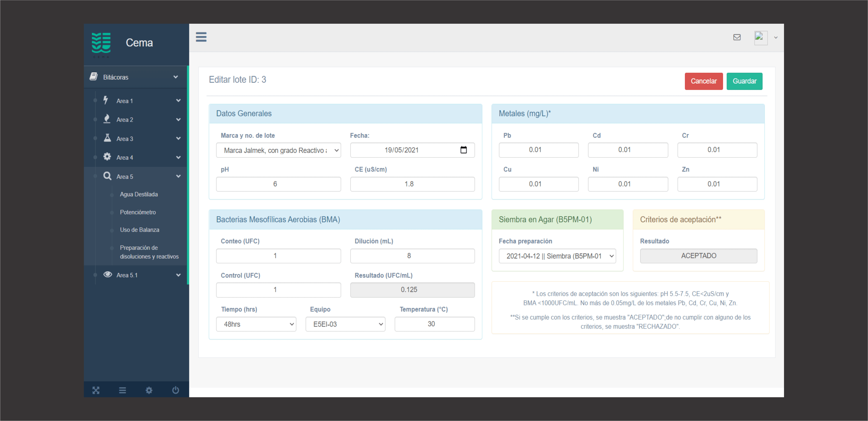Click the power logout icon in sidebar footer

coord(175,390)
